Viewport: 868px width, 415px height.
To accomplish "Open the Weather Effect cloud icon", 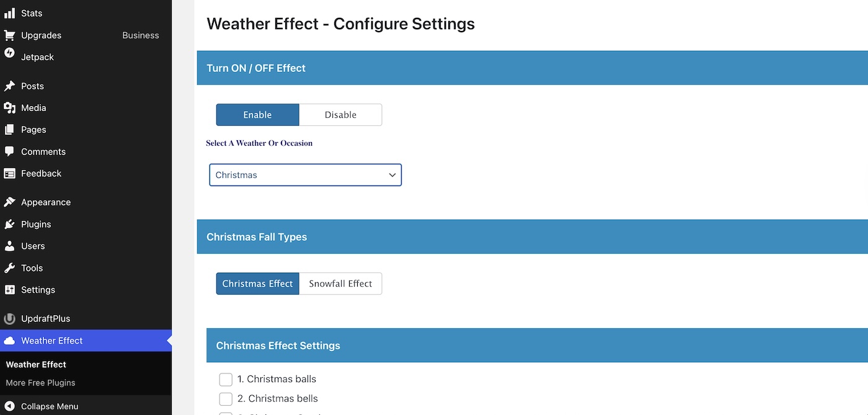I will point(10,340).
